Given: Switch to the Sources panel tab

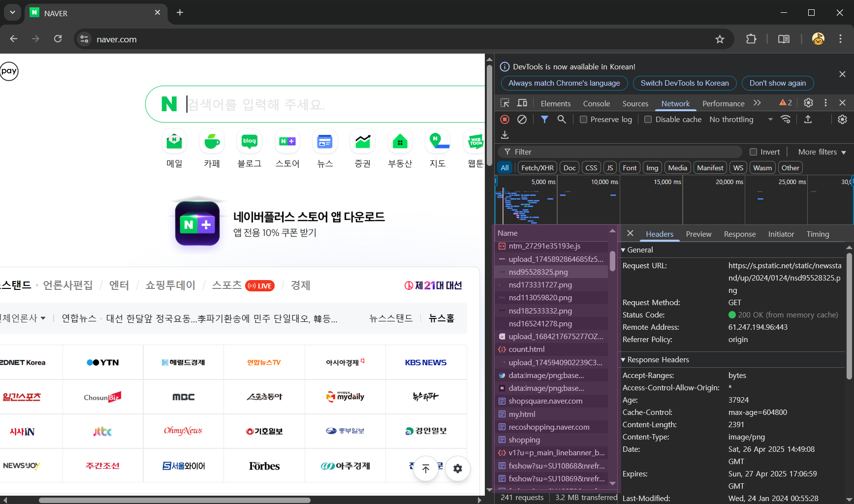Looking at the screenshot, I should point(635,103).
